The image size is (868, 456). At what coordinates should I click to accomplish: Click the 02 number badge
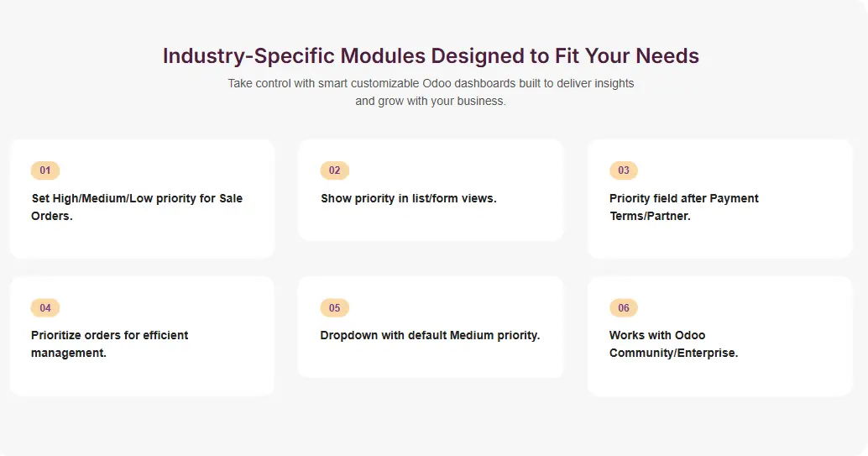coord(334,170)
